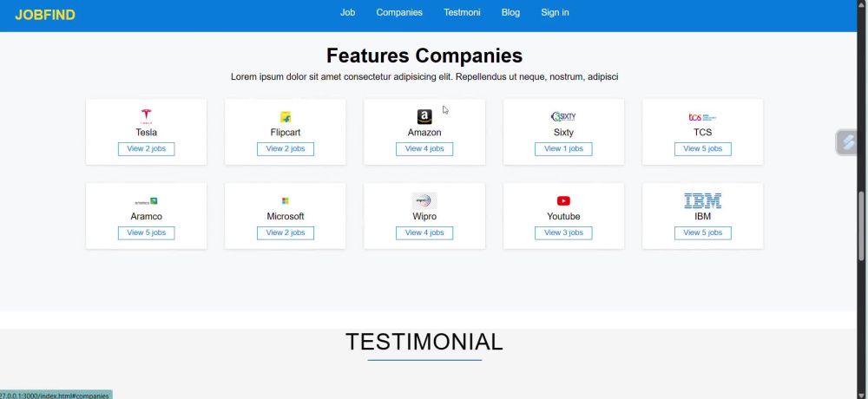Click the Amazon logo icon
This screenshot has width=868, height=399.
(424, 116)
